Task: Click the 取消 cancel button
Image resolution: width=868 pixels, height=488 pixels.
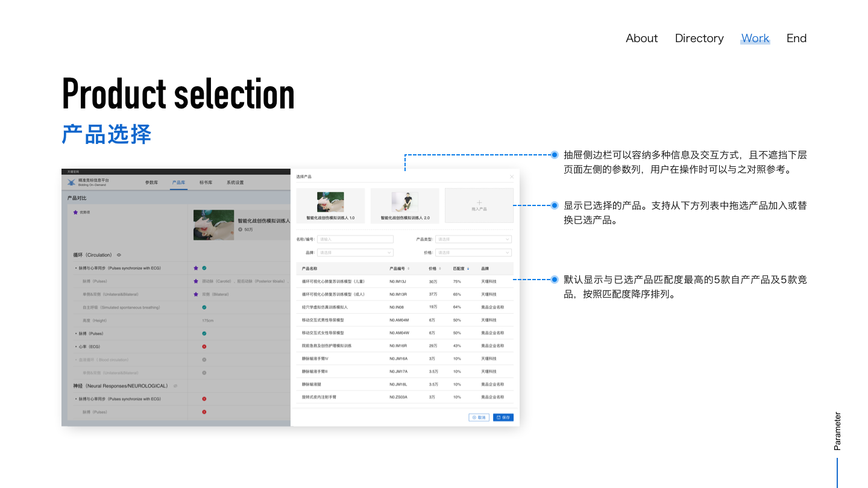Action: 479,417
